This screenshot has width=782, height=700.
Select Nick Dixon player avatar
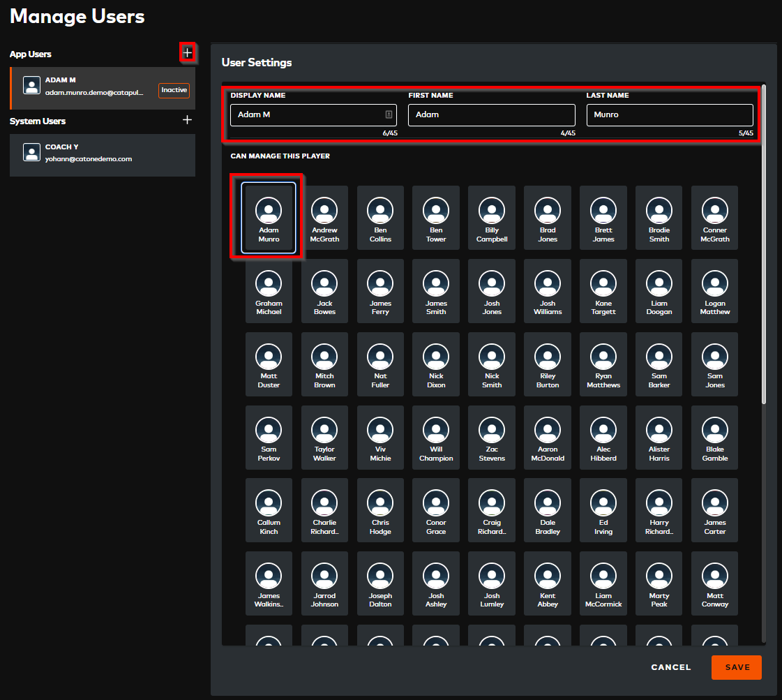pyautogui.click(x=436, y=357)
